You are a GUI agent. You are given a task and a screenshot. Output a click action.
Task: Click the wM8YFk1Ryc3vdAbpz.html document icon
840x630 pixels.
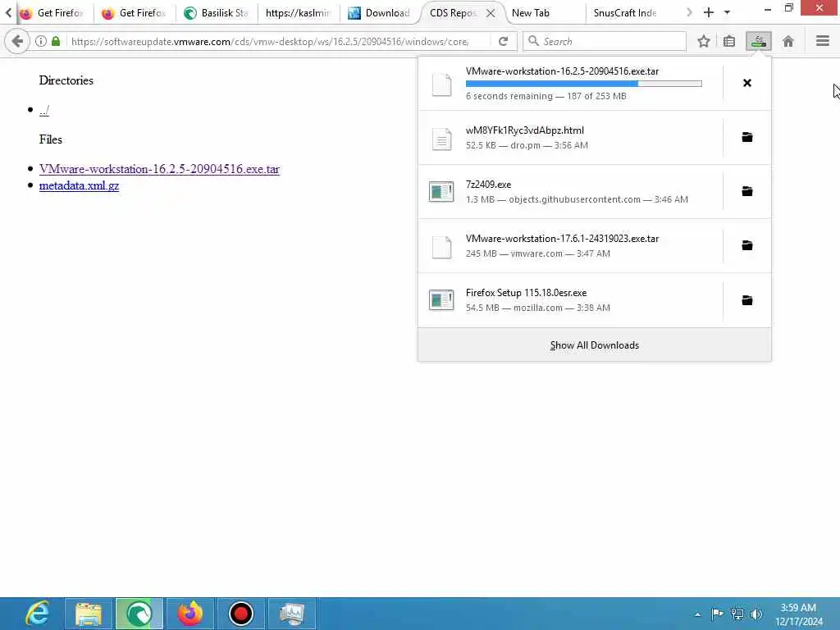point(441,138)
